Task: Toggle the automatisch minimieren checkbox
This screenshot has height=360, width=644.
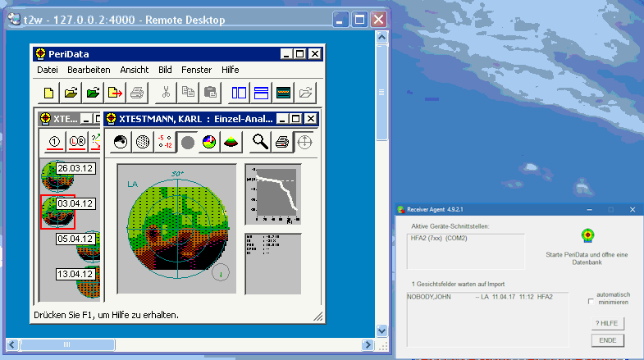Action: [591, 302]
